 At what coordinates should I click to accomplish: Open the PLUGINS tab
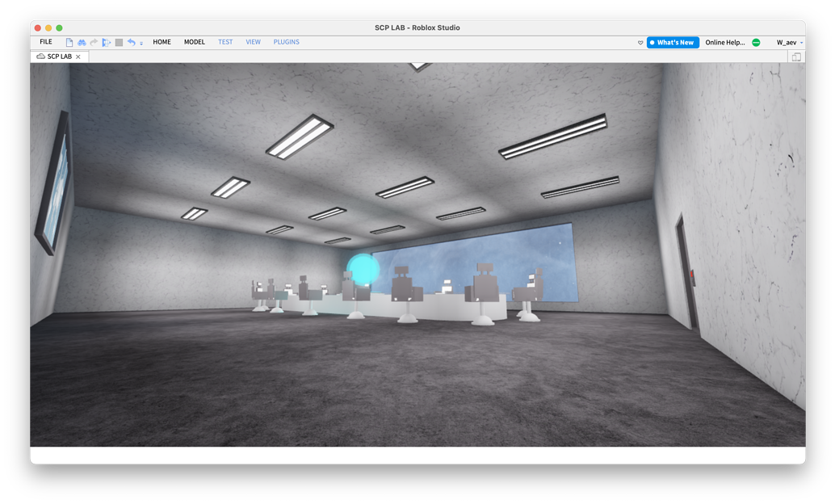pyautogui.click(x=286, y=42)
